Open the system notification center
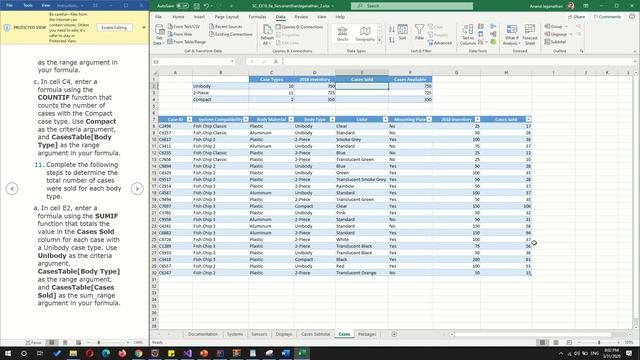This screenshot has height=360, width=640. [x=629, y=353]
